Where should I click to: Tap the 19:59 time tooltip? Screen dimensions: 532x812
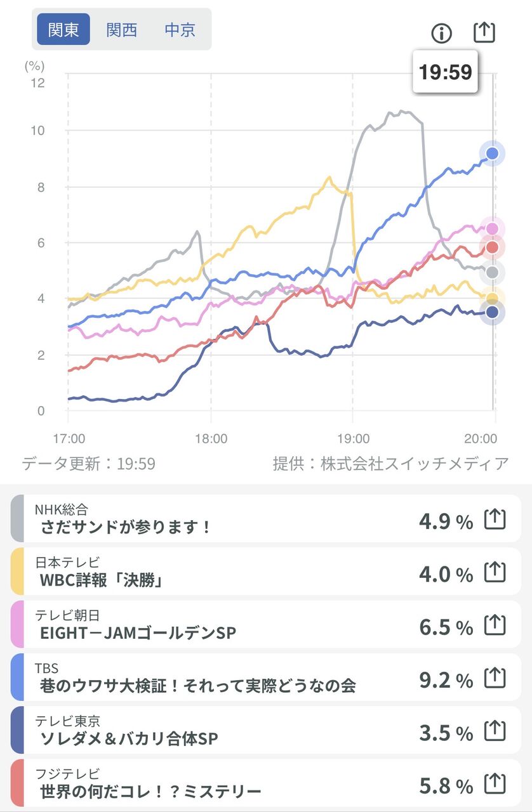(445, 72)
